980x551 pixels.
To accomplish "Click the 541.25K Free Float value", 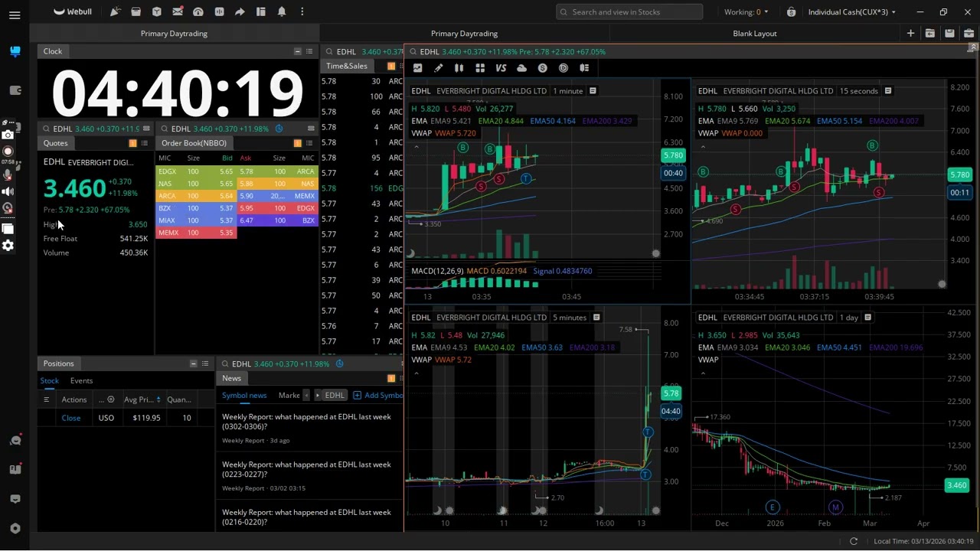I will coord(134,239).
